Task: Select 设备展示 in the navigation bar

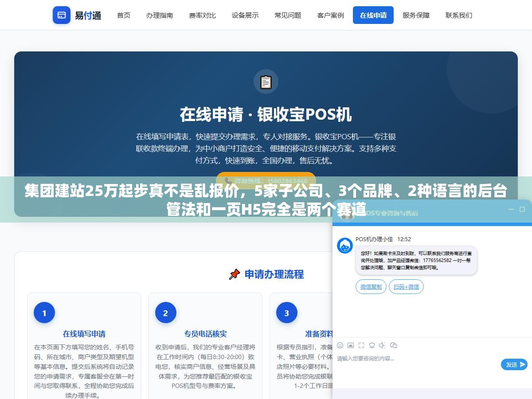Action: coord(245,15)
